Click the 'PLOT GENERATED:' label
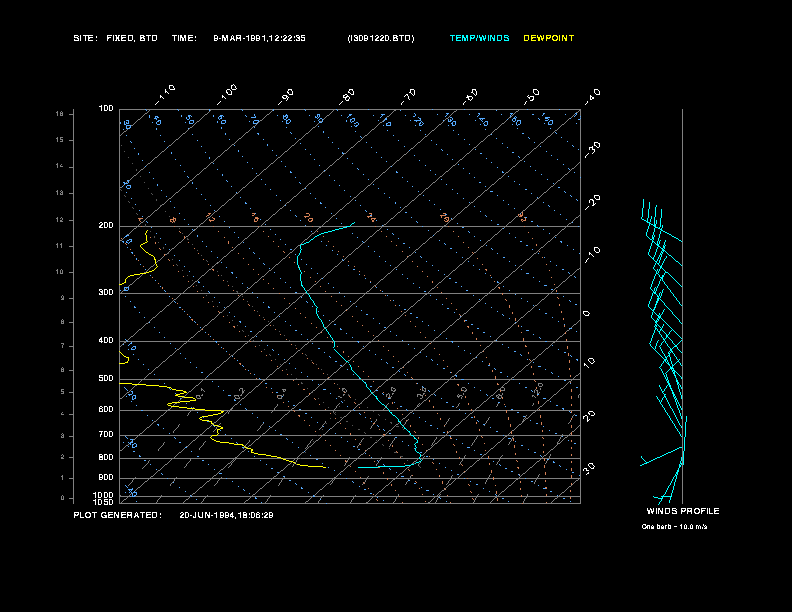Screen dimensions: 792x612 tap(118, 515)
